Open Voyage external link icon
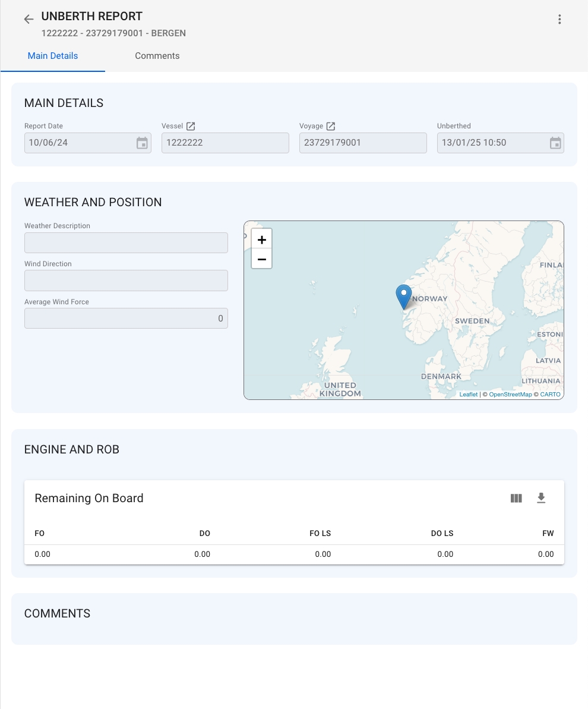The height and width of the screenshot is (709, 588). pos(331,126)
